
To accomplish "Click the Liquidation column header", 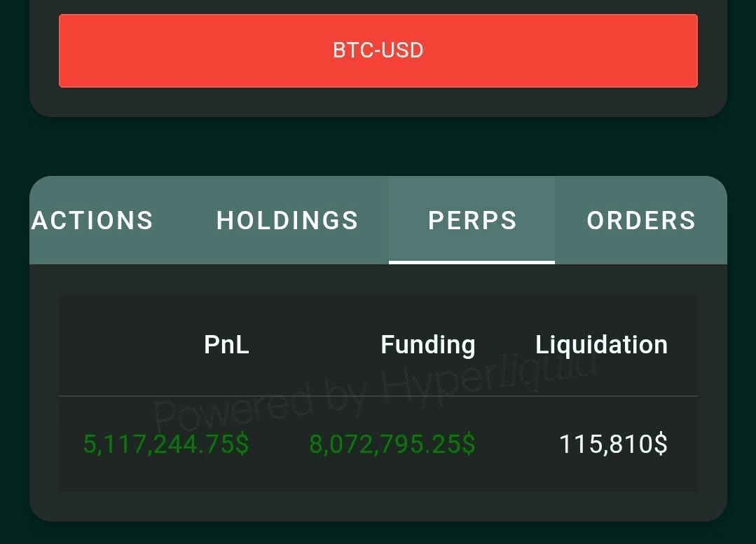I will tap(601, 345).
